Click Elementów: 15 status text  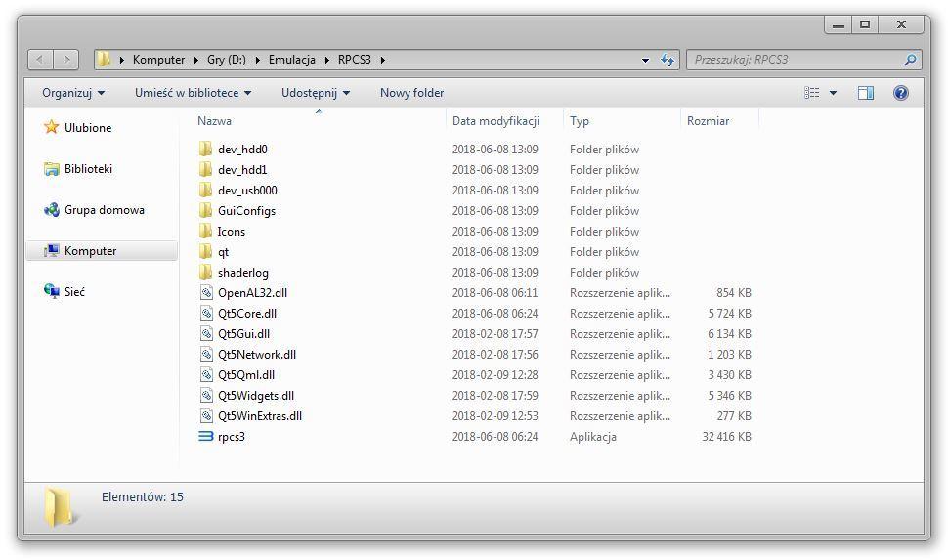(142, 497)
